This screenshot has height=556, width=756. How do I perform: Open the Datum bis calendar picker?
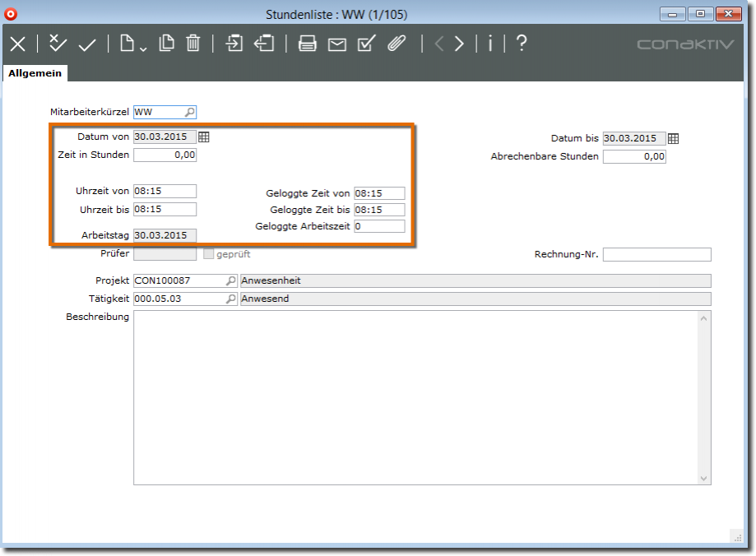(673, 139)
